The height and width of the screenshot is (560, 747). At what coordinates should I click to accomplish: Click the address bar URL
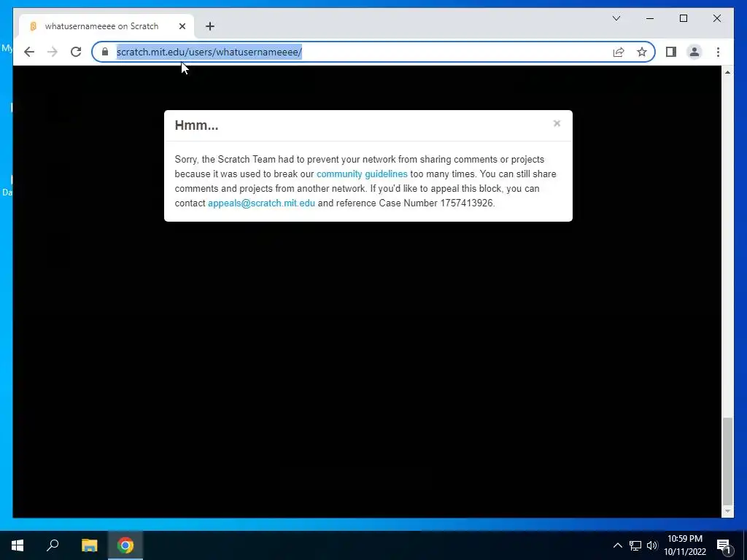pyautogui.click(x=209, y=52)
